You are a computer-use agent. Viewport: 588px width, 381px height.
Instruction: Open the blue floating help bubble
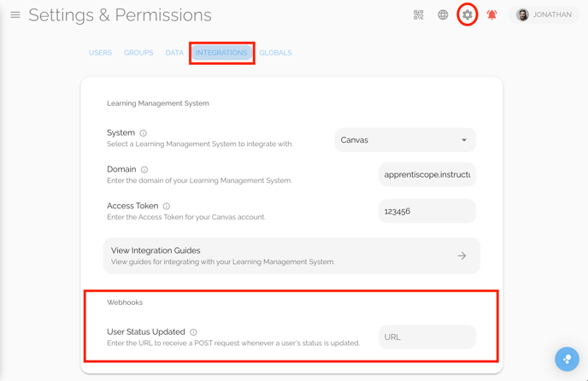coord(567,359)
